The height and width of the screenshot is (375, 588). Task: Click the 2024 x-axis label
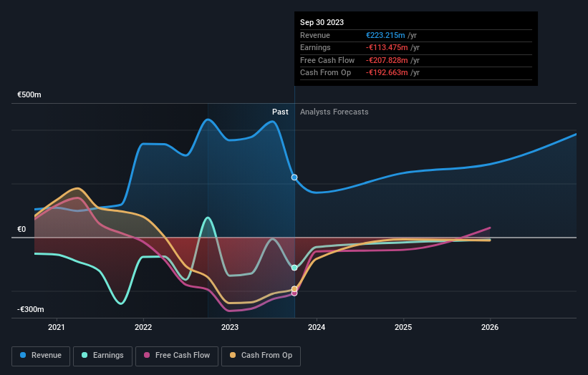317,327
